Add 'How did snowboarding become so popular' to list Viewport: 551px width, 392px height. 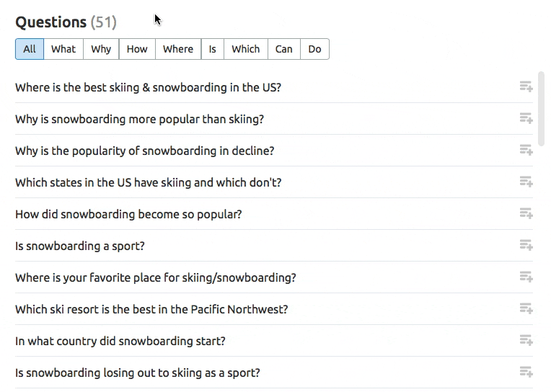coord(526,214)
